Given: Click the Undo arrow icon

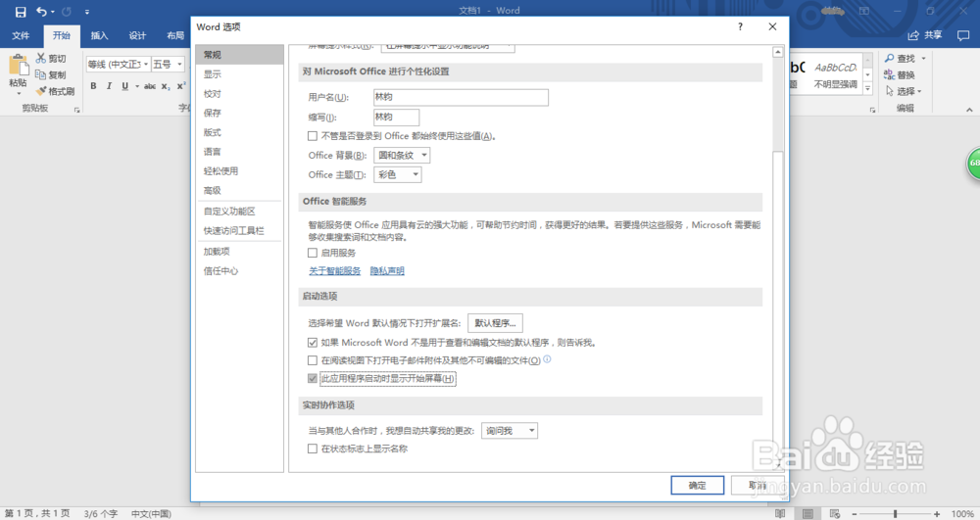Looking at the screenshot, I should 41,11.
